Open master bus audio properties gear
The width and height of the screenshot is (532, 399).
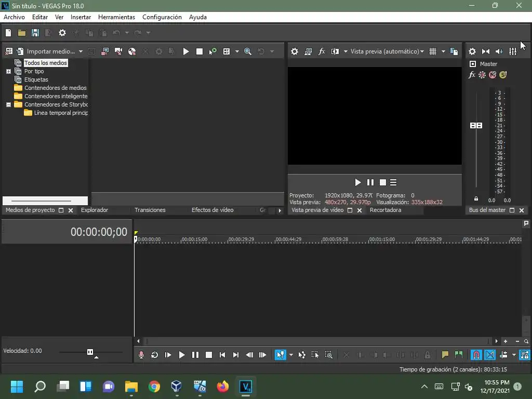point(472,51)
